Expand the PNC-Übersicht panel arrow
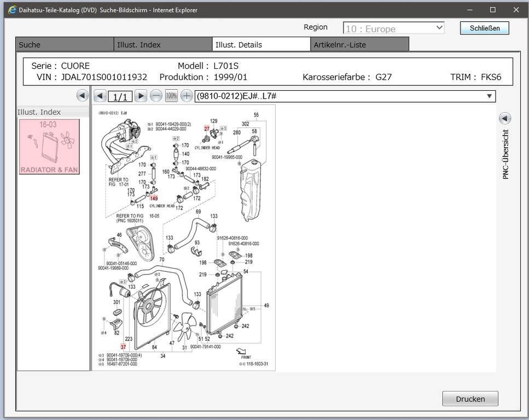The image size is (529, 420). pos(505,118)
